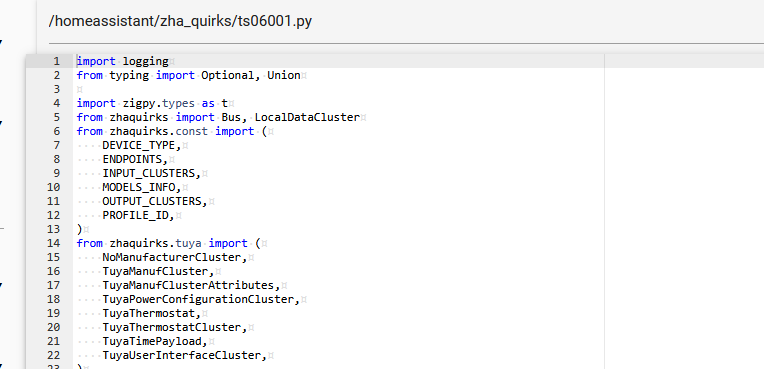The image size is (764, 369).
Task: Click closing parenthesis on line 13
Action: tap(79, 230)
